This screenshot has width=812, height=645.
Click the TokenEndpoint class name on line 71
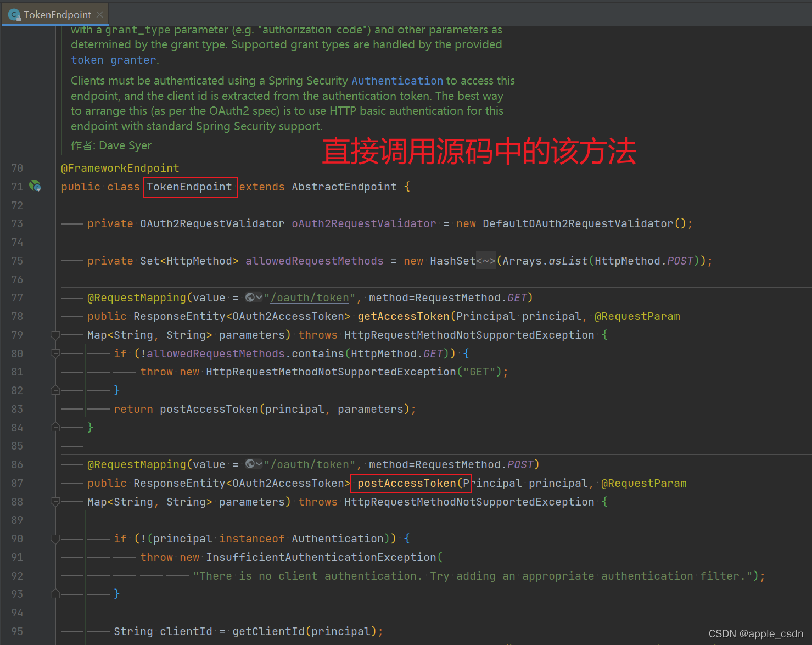(x=189, y=187)
